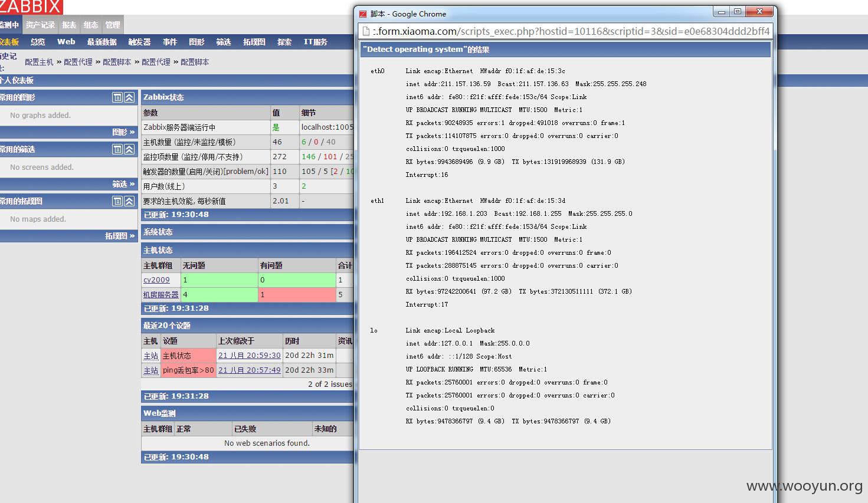The height and width of the screenshot is (503, 868).
Task: Open the 机房服务器 host group link
Action: (x=161, y=294)
